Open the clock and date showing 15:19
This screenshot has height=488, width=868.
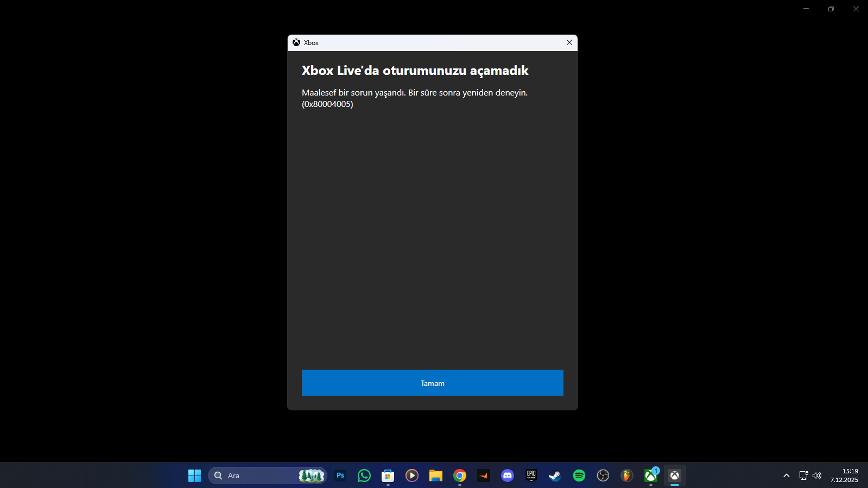pos(844,476)
